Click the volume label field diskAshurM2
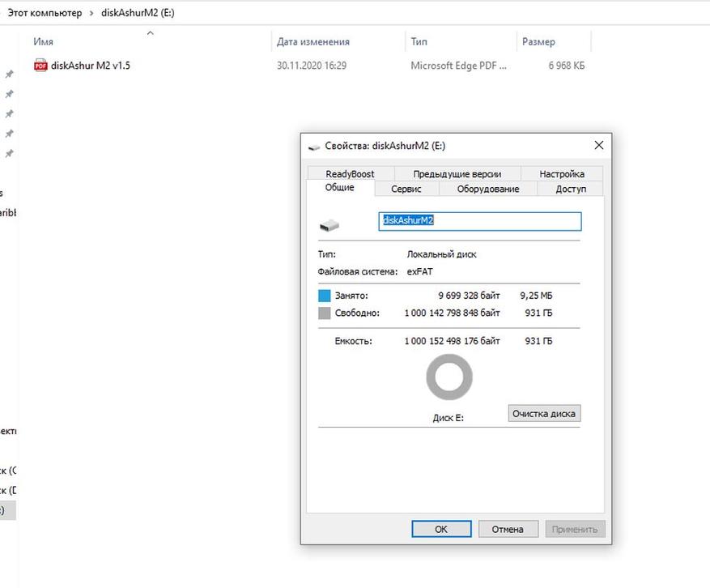 click(480, 222)
